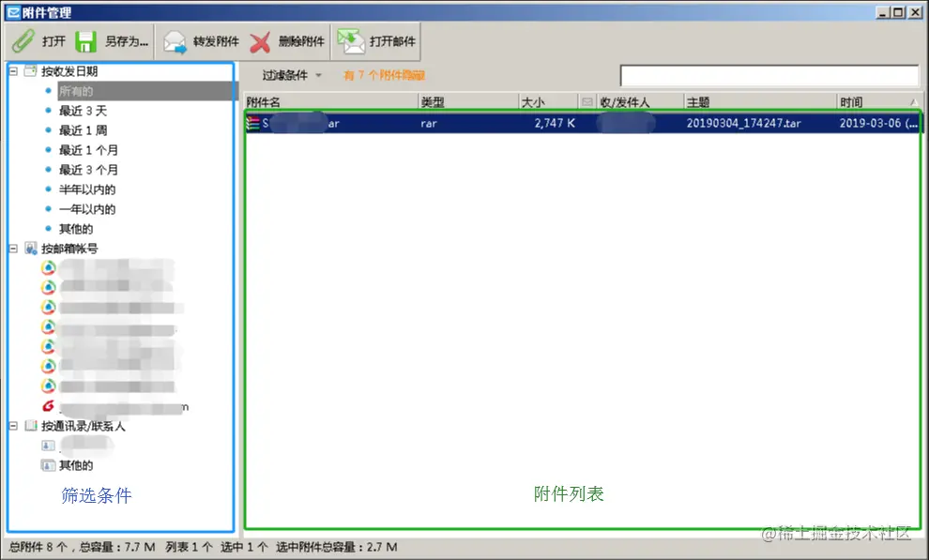
Task: Maximize the 附件管理 window
Action: pyautogui.click(x=899, y=12)
